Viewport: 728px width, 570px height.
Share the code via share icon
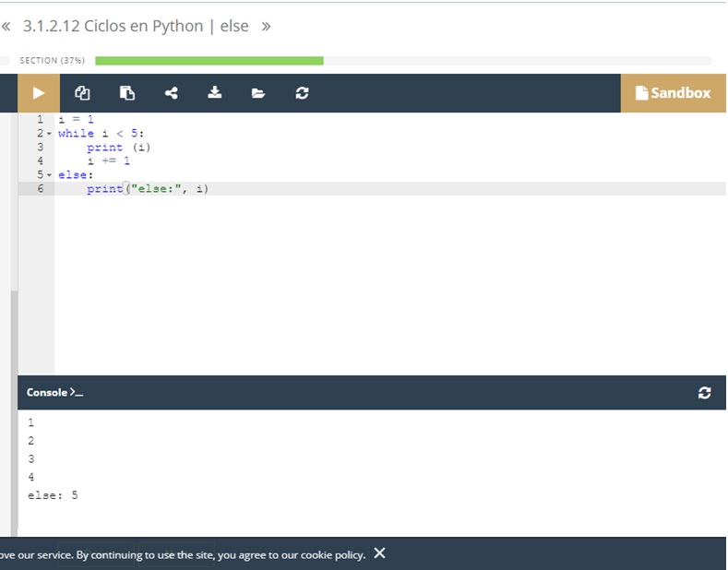click(x=171, y=93)
